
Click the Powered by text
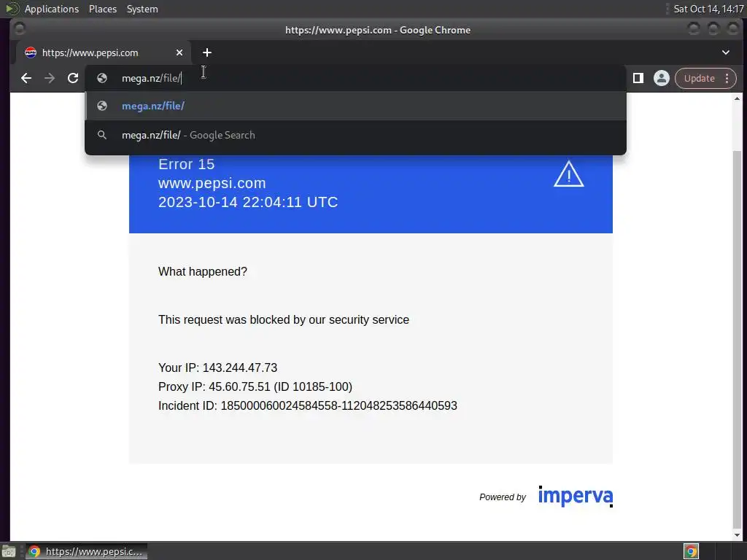[503, 497]
